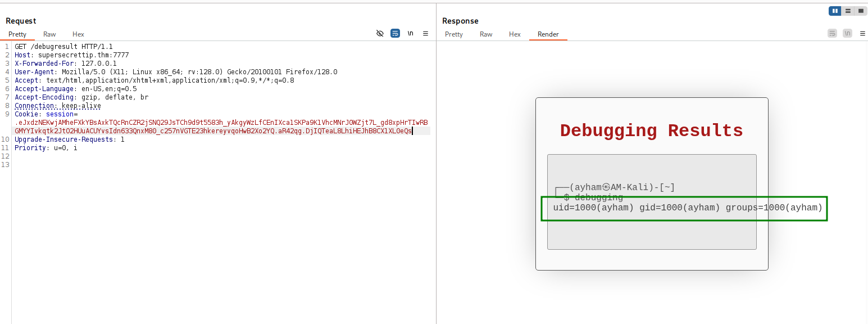
Task: Open the Response panel hamburger options menu
Action: point(862,34)
